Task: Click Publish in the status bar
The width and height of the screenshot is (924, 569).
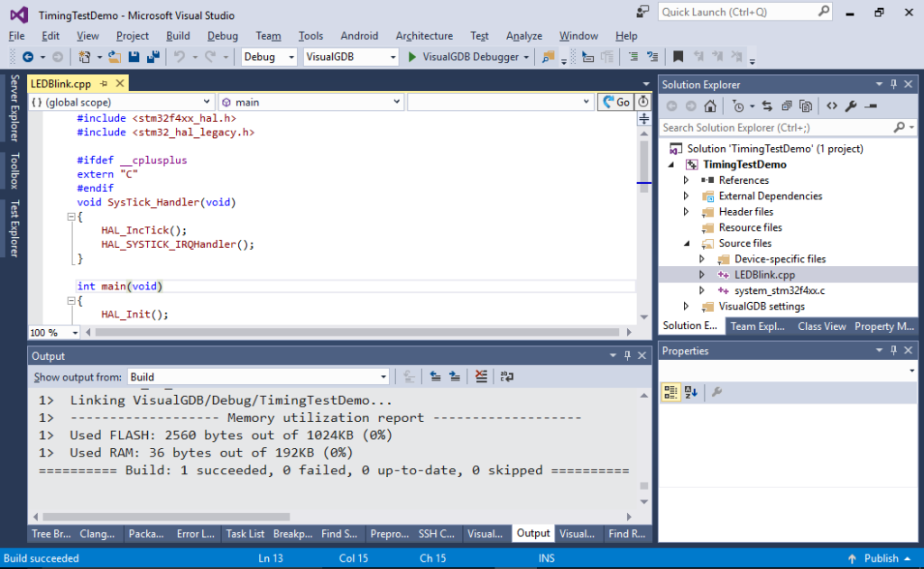Action: 880,557
